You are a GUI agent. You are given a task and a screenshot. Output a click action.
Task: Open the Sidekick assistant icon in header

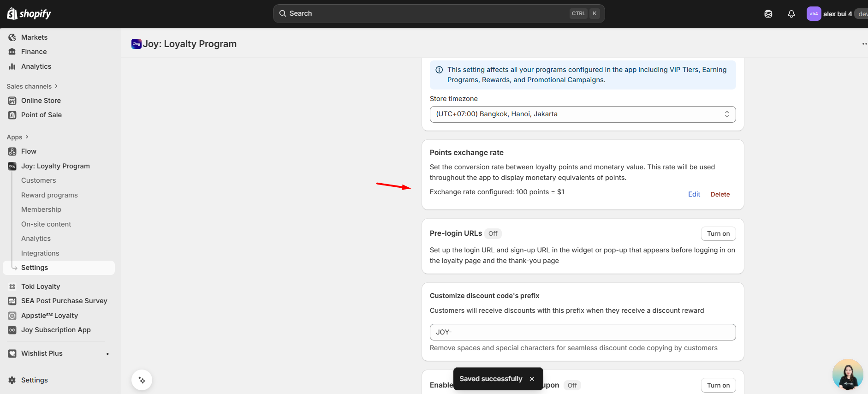click(x=768, y=14)
